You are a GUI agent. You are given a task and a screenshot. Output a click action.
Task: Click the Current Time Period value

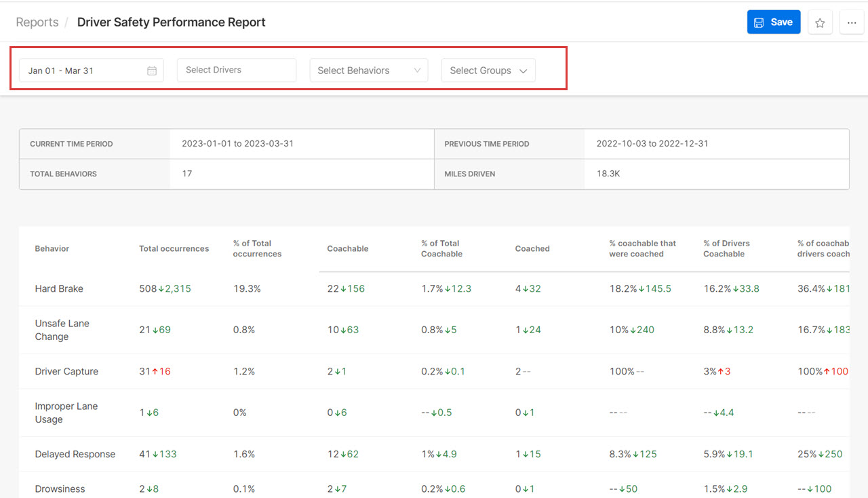tap(239, 143)
